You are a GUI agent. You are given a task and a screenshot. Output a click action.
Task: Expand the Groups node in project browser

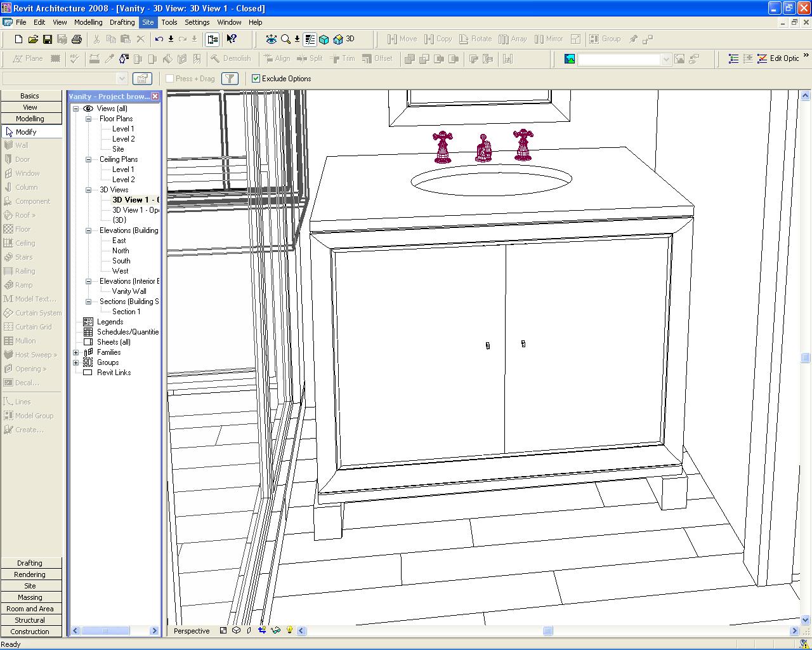pyautogui.click(x=76, y=362)
